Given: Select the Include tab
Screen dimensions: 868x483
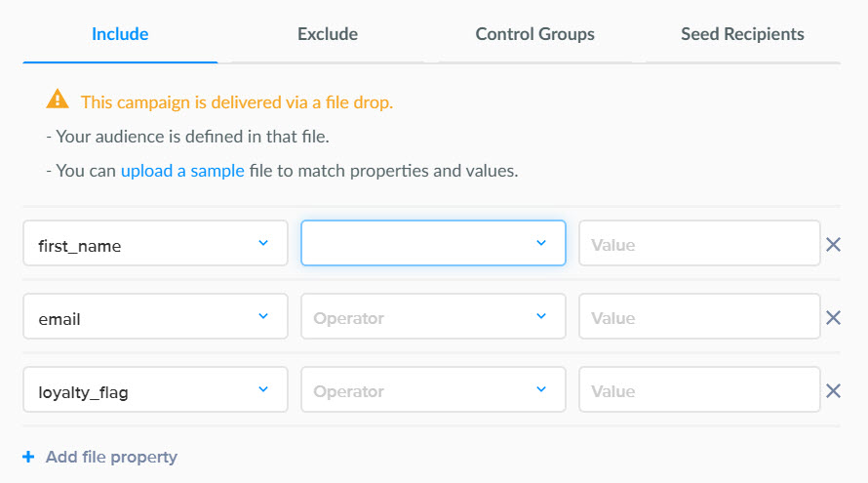Looking at the screenshot, I should pos(120,34).
